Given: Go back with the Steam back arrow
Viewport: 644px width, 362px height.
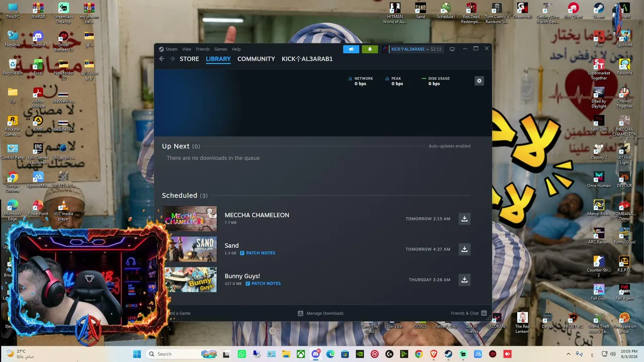Looking at the screenshot, I should [x=162, y=59].
